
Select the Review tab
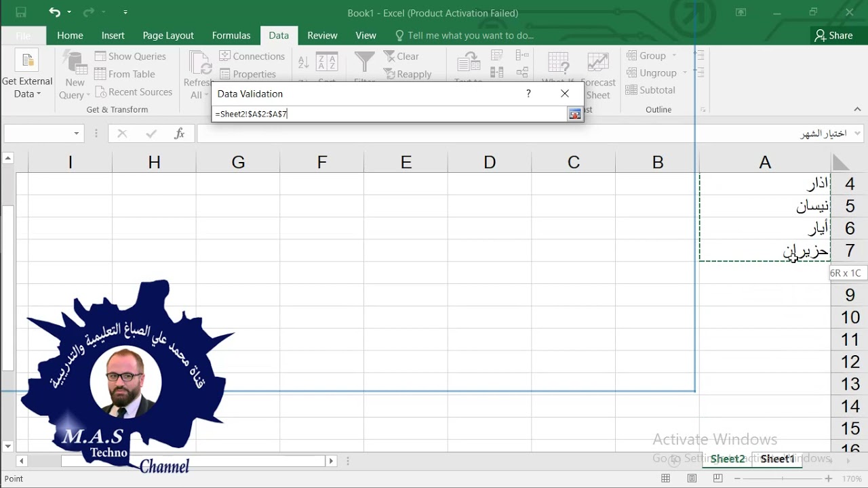pos(322,35)
